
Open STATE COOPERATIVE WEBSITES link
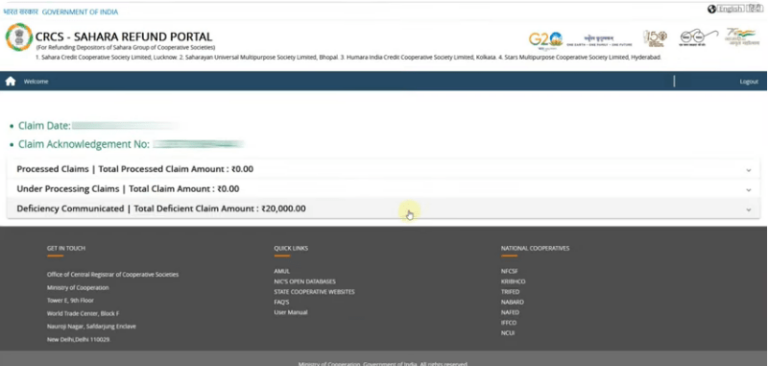[314, 292]
